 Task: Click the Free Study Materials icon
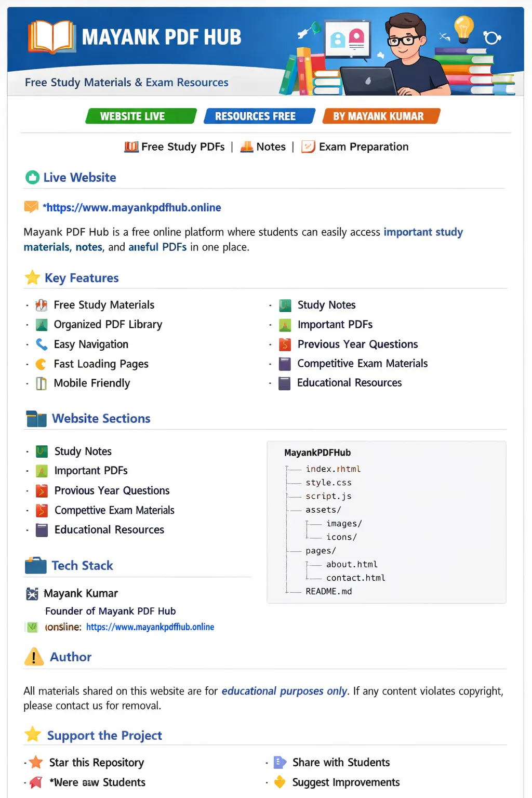pos(42,305)
